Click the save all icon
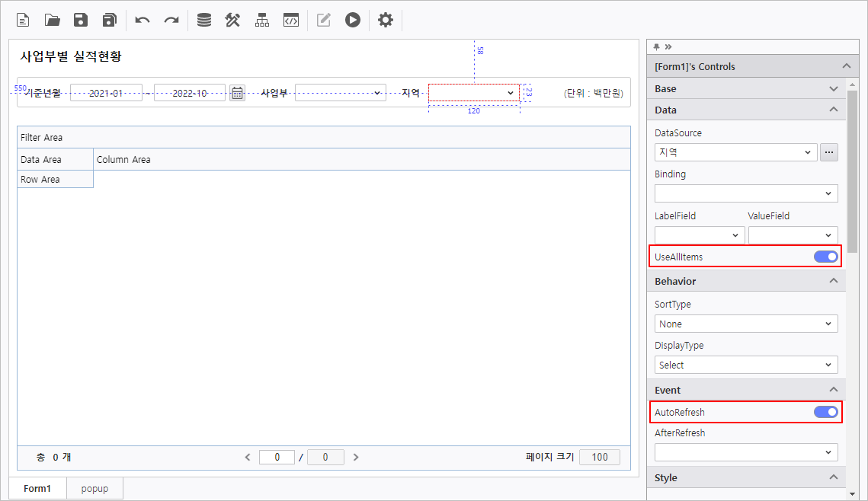The image size is (868, 501). point(110,20)
